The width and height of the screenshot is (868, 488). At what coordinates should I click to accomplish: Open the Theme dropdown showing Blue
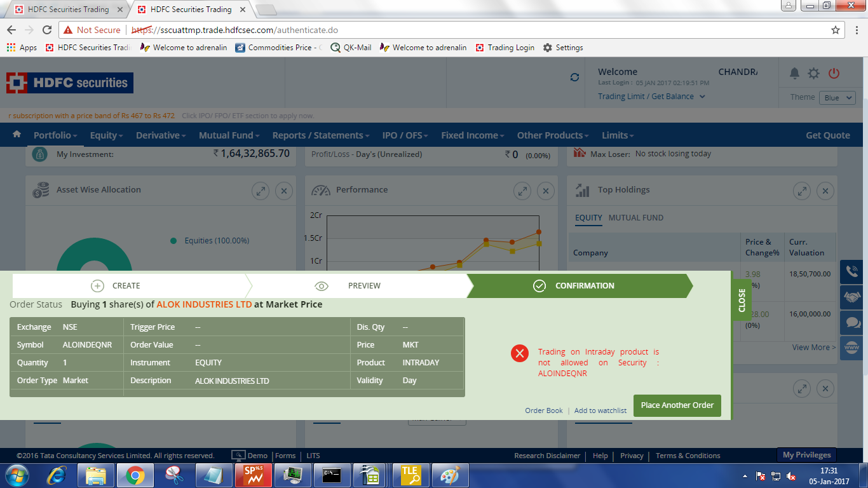(839, 98)
